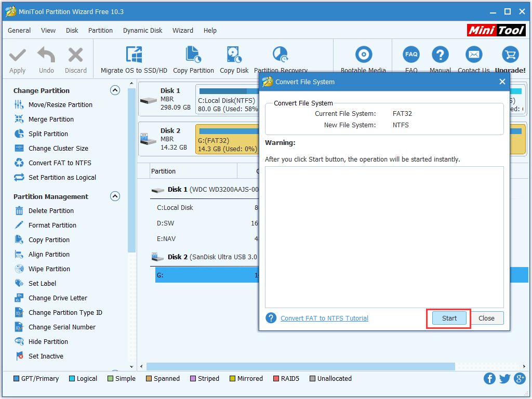Open the Dynamic Disk menu
532x399 pixels.
[142, 31]
